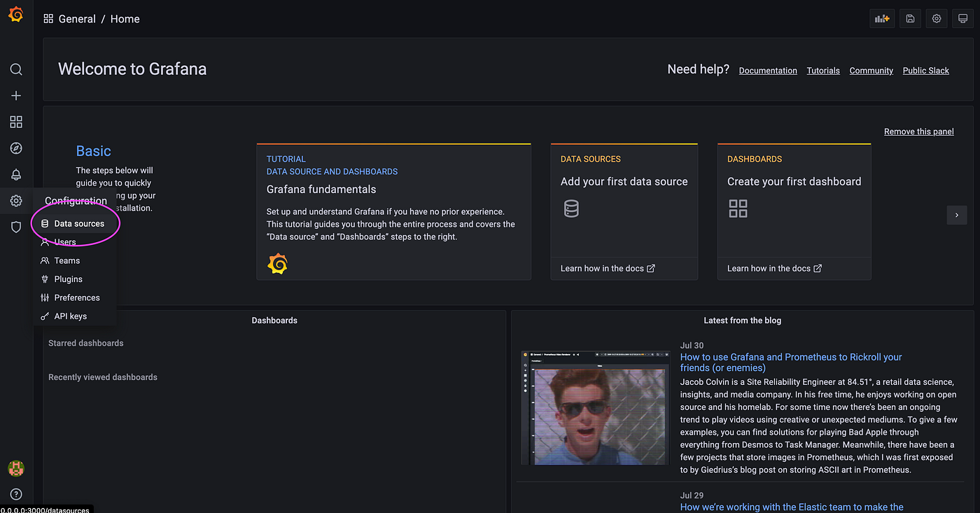Open the Community help link
This screenshot has height=513, width=980.
coord(871,71)
